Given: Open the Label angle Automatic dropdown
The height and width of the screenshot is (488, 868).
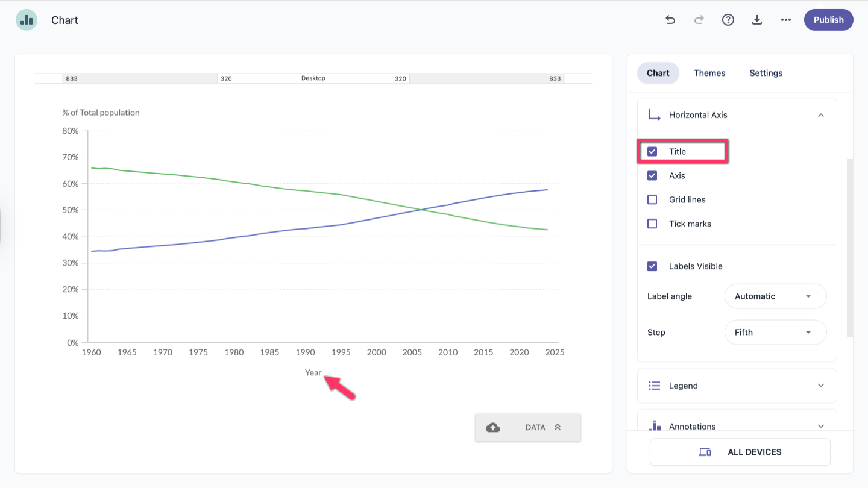Looking at the screenshot, I should coord(775,296).
